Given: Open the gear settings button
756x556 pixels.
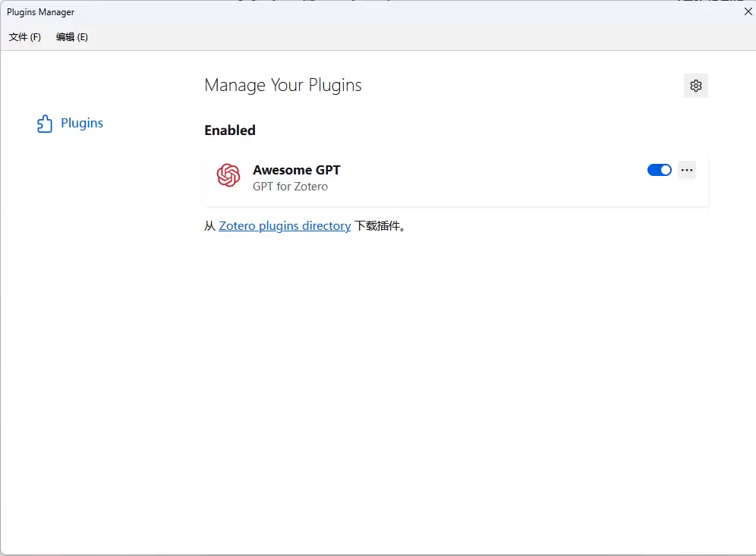Looking at the screenshot, I should pos(695,86).
